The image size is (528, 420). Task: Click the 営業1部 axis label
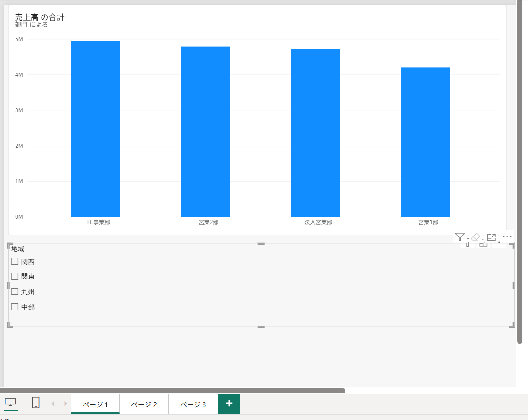tap(429, 222)
